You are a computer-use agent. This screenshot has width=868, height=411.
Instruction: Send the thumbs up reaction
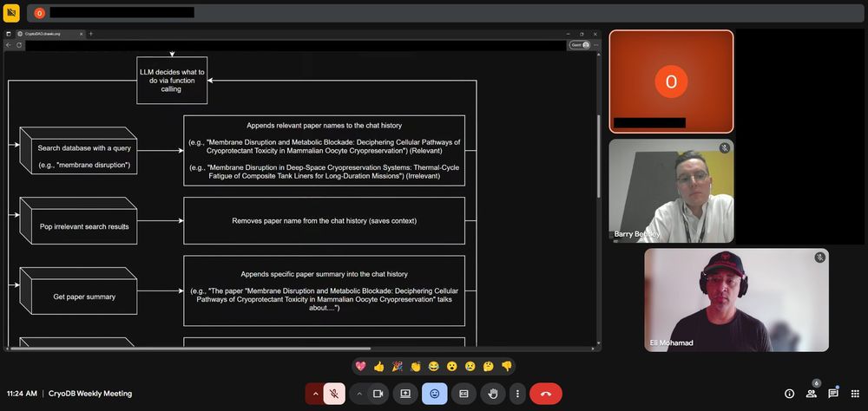click(379, 366)
